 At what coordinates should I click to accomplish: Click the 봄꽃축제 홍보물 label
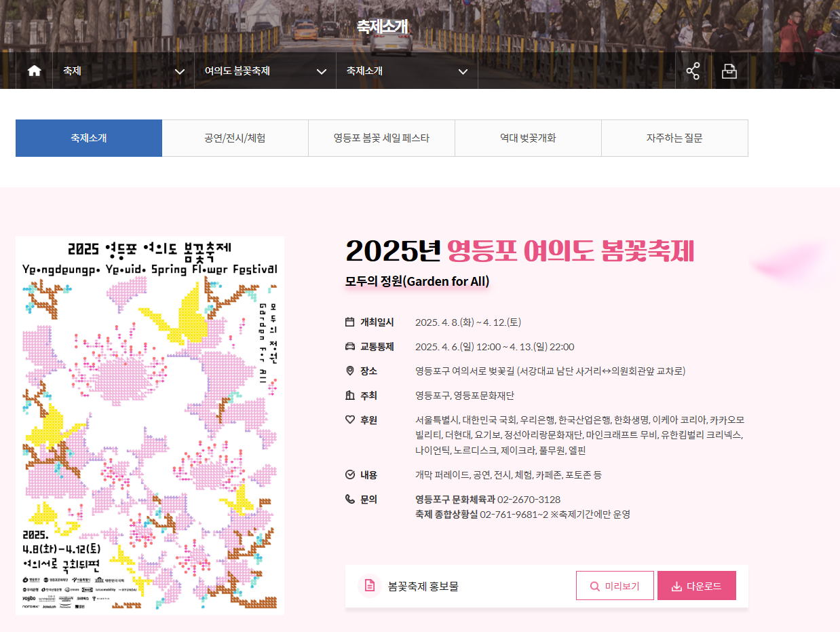coord(423,586)
